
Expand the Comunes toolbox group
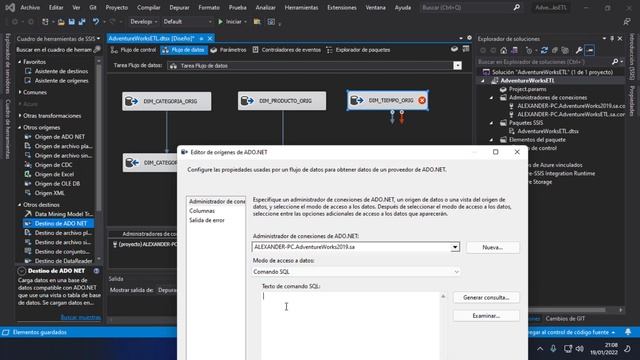coord(20,92)
